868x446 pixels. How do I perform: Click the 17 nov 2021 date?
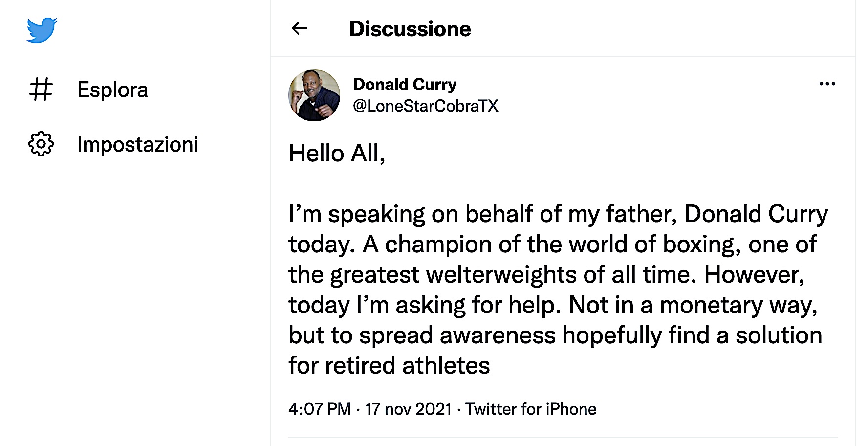[x=409, y=409]
